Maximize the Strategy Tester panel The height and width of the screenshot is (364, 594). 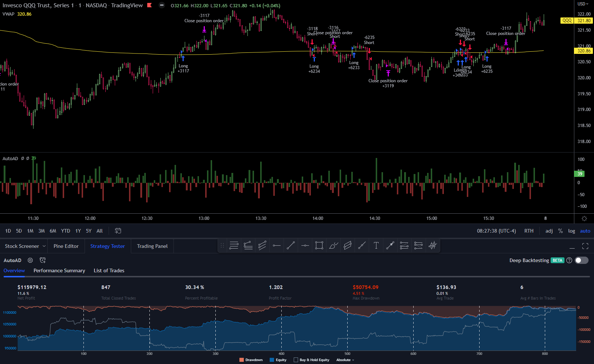[585, 246]
